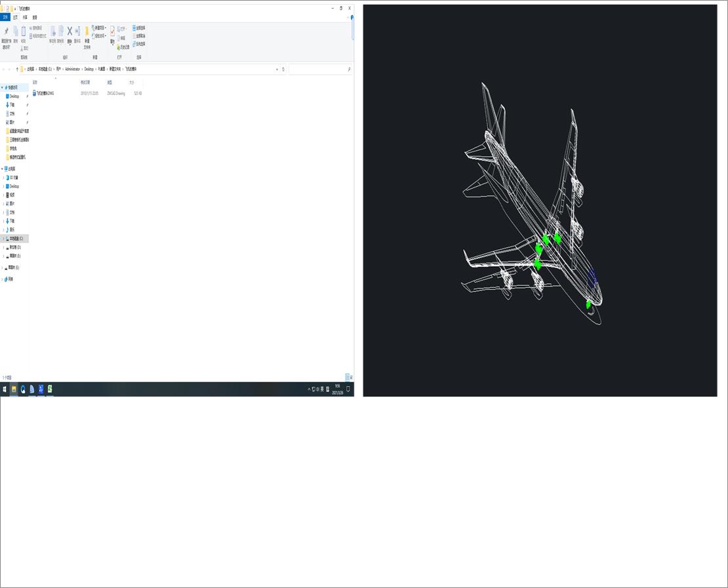Select 音乐 under This PC
Viewport: 728px width, 588px height.
point(12,229)
